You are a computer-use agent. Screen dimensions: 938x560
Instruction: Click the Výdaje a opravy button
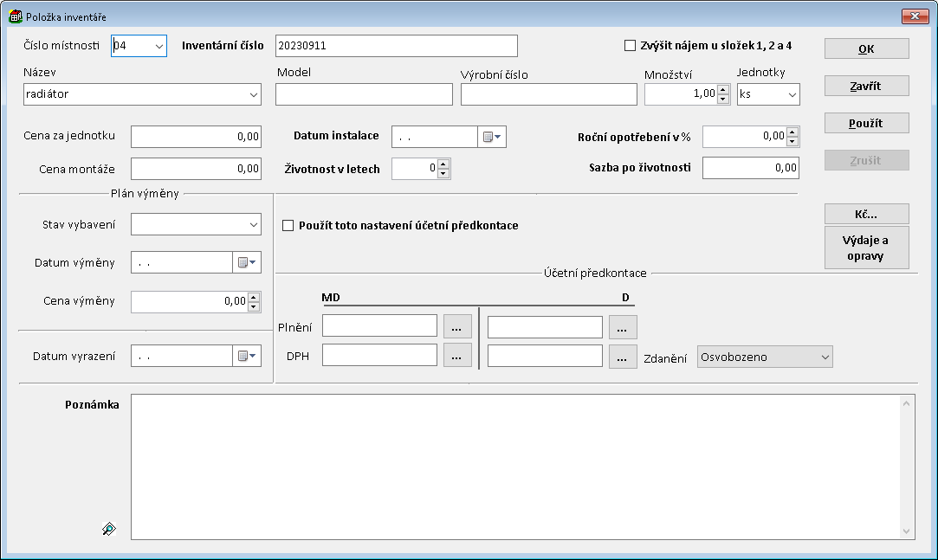[866, 248]
